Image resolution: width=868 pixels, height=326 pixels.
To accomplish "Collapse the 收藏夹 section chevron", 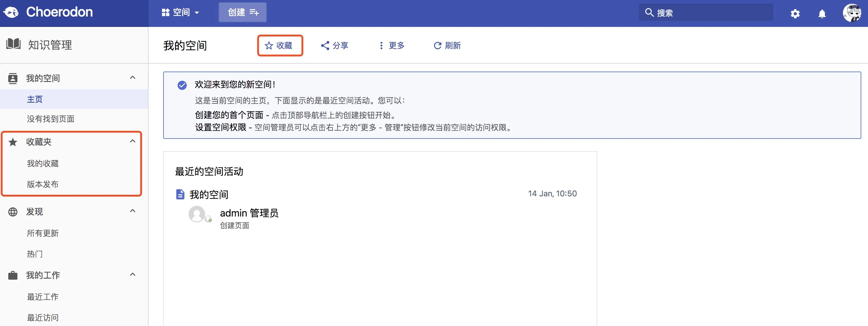I will (x=133, y=141).
